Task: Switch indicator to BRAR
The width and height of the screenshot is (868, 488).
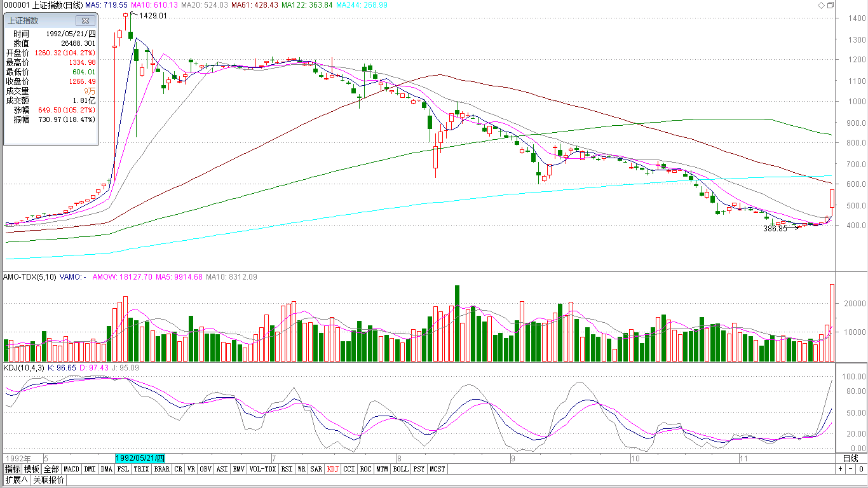Action: 162,469
